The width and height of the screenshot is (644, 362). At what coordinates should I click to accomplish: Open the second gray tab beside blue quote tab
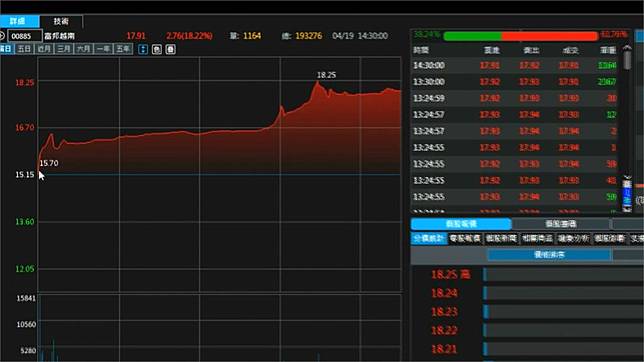coord(561,224)
